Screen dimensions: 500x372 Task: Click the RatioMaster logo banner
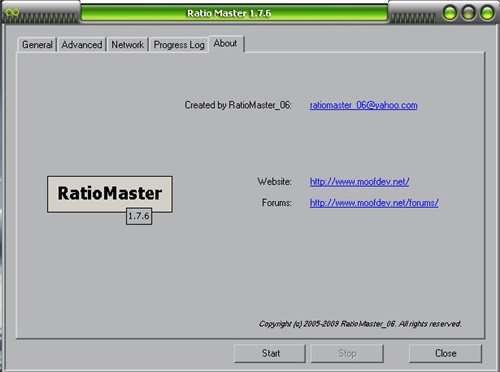110,194
